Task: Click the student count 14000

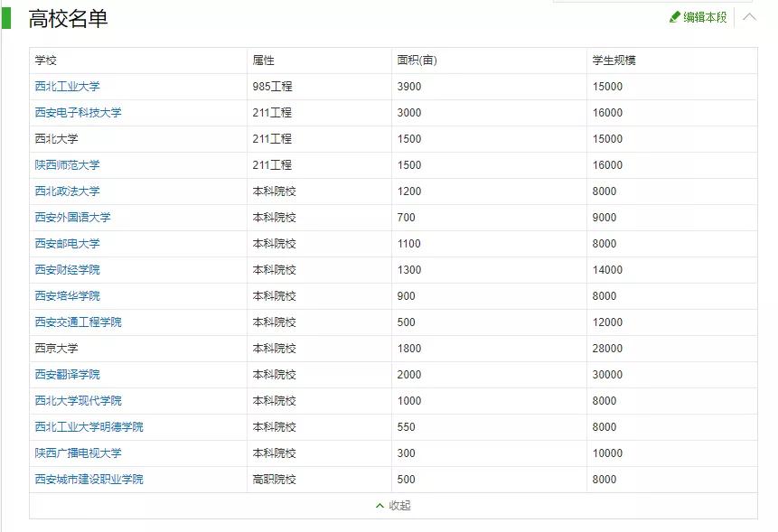Action: tap(607, 270)
